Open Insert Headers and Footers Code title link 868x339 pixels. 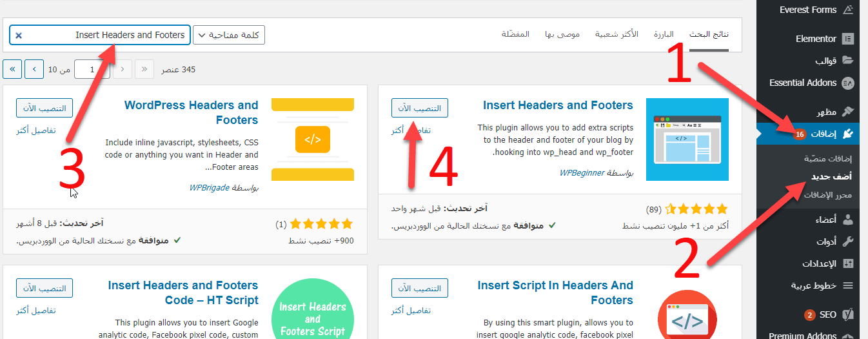pos(183,293)
